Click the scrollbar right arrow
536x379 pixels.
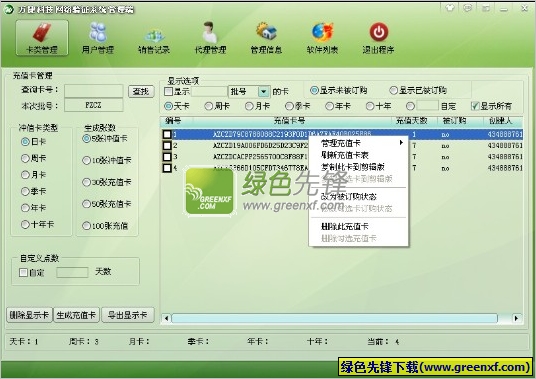click(516, 318)
